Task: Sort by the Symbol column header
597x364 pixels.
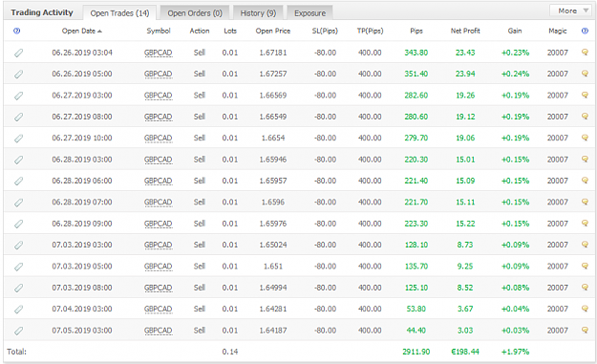Action: pos(159,31)
